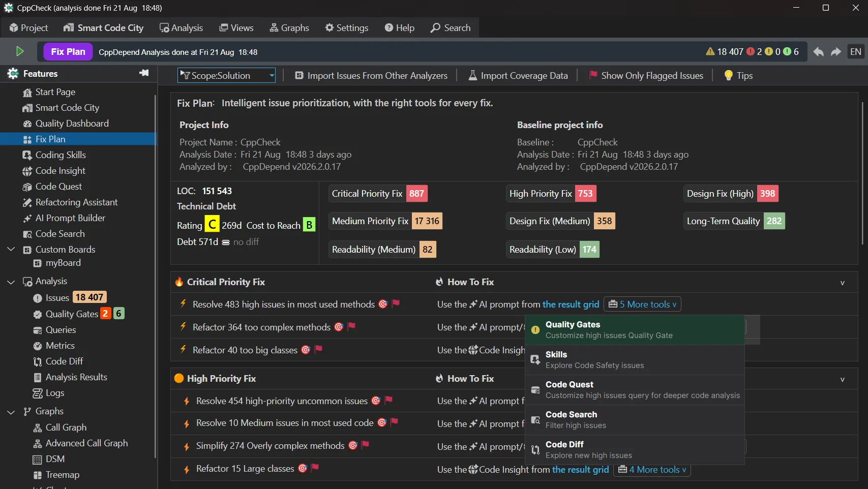Choose Code Search from the tools popup
The height and width of the screenshot is (489, 868).
coord(635,419)
